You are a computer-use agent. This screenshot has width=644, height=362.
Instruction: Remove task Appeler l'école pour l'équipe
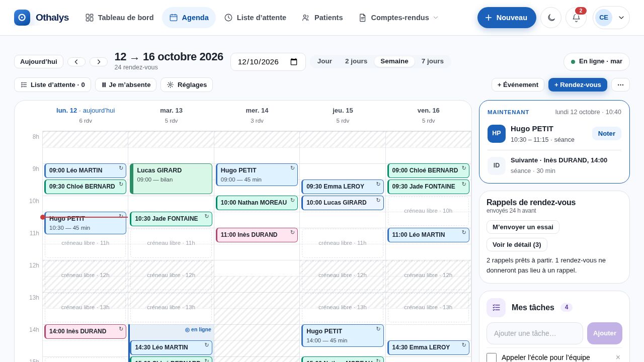coord(618,357)
